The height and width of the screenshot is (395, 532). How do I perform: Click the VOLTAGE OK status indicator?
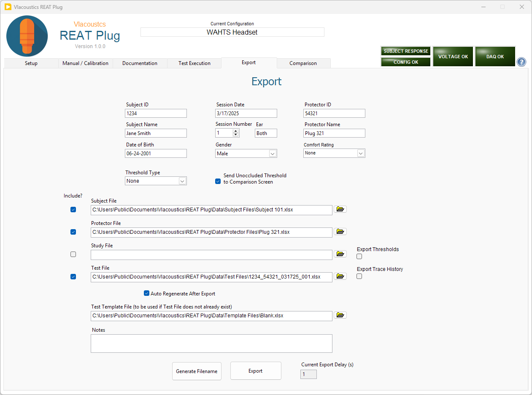coord(453,57)
